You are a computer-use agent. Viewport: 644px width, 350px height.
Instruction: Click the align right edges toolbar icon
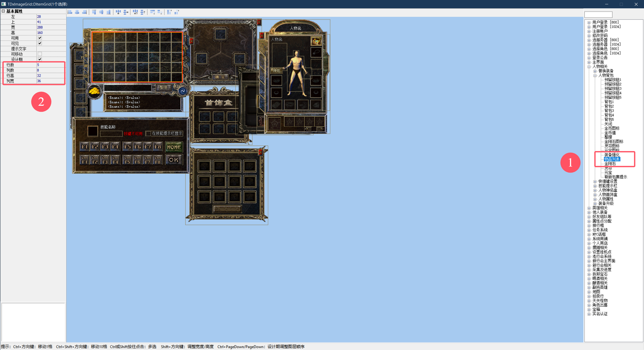click(84, 12)
